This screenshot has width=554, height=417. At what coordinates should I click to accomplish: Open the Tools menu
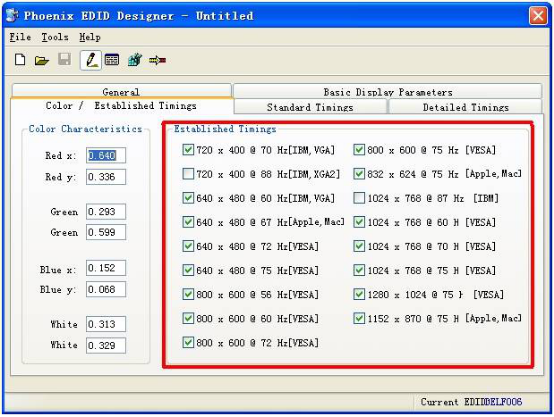tap(55, 37)
